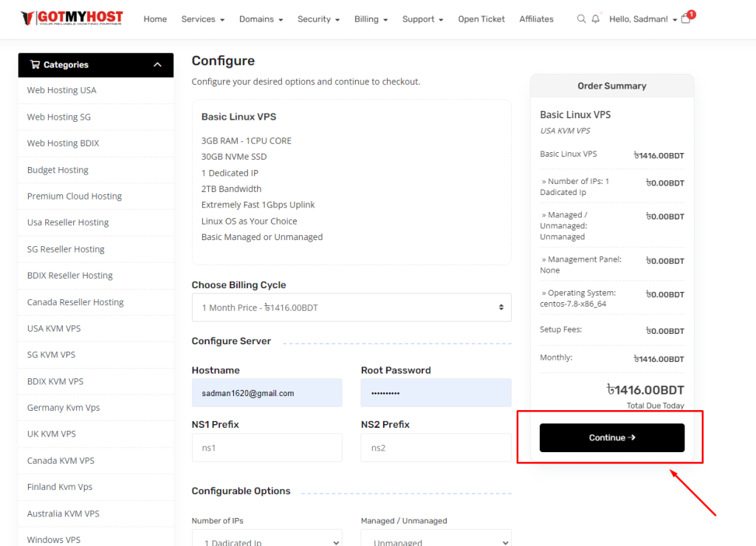756x546 pixels.
Task: Open the Affiliates menu item
Action: click(536, 19)
